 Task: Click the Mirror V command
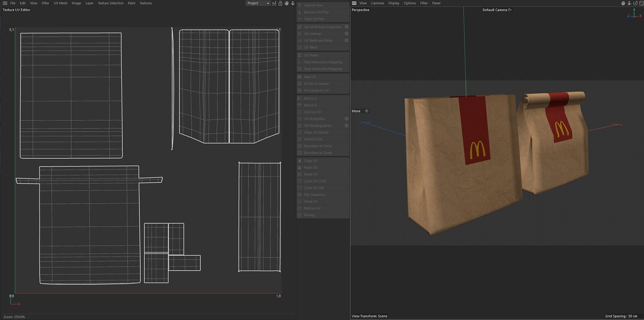[x=323, y=105]
